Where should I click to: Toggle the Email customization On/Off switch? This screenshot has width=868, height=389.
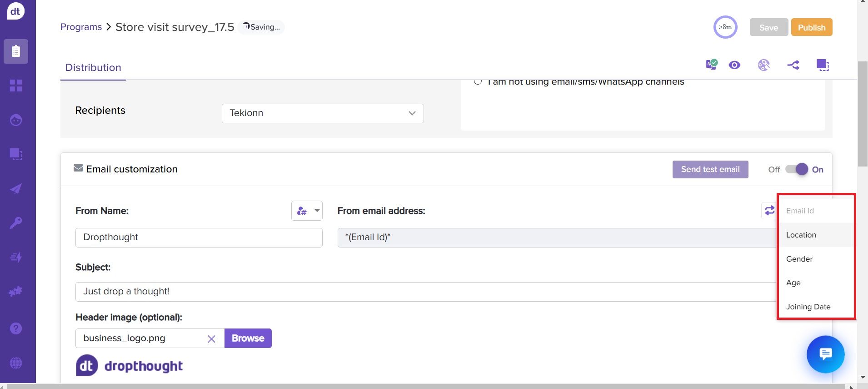pos(797,169)
